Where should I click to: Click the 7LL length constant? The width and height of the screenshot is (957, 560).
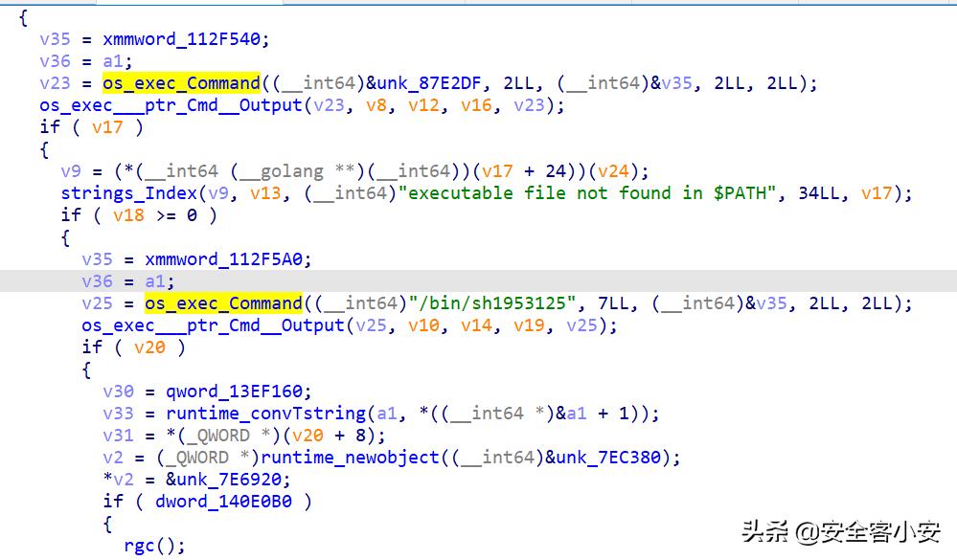click(x=613, y=303)
